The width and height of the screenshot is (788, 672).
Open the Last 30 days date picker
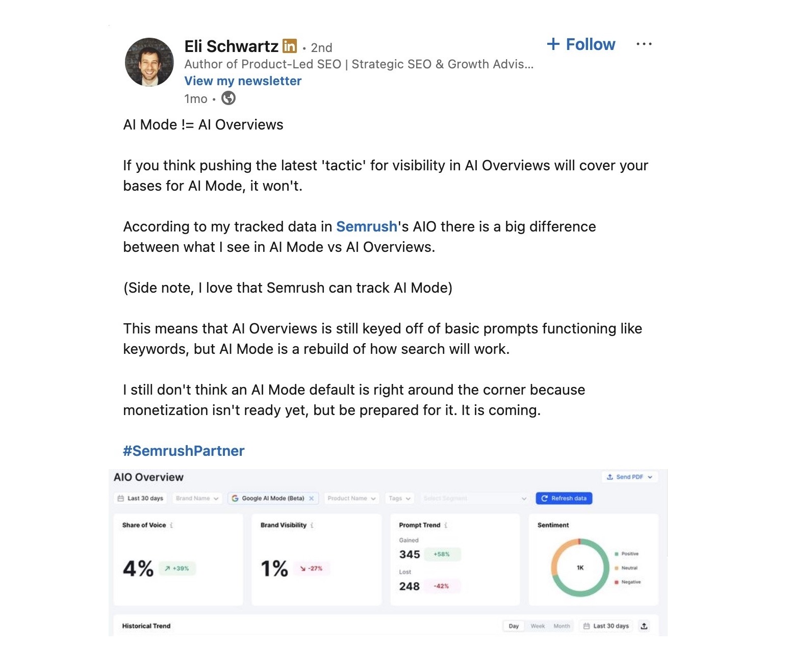[x=141, y=498]
